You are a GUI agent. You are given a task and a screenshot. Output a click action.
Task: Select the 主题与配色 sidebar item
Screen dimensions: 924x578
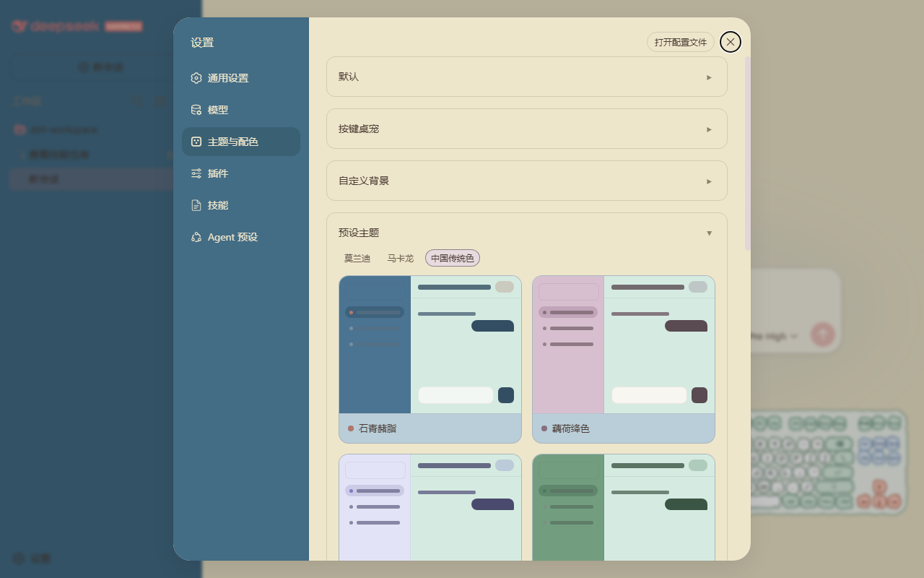241,142
